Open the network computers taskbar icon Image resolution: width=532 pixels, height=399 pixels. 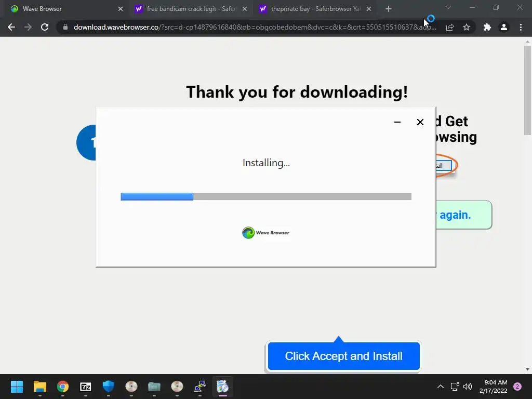(x=200, y=387)
